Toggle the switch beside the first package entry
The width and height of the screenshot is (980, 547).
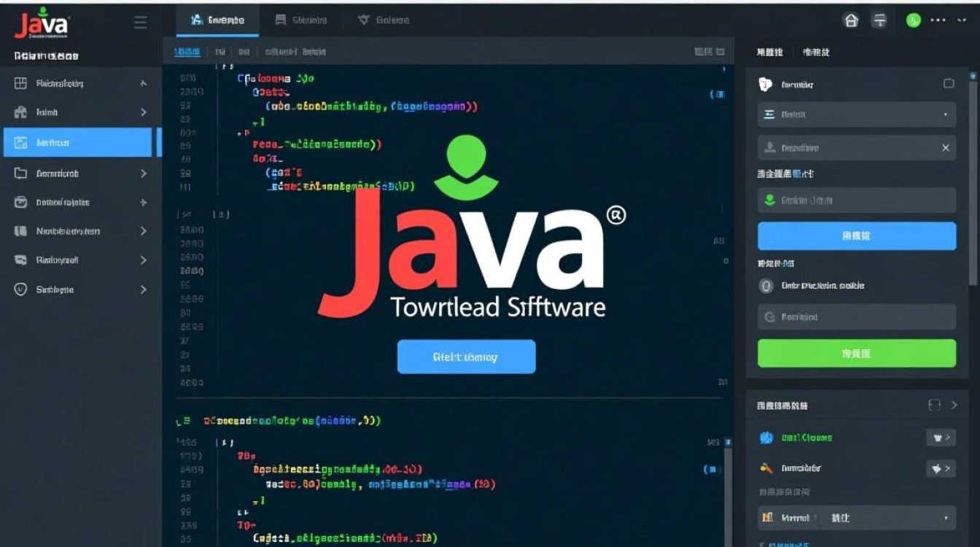(941, 437)
